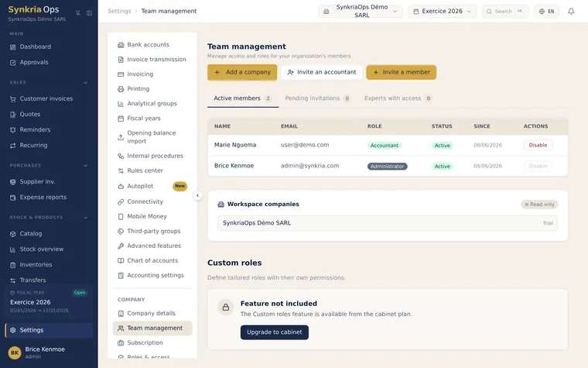
Task: Click the Autopilot robot icon
Action: click(121, 186)
